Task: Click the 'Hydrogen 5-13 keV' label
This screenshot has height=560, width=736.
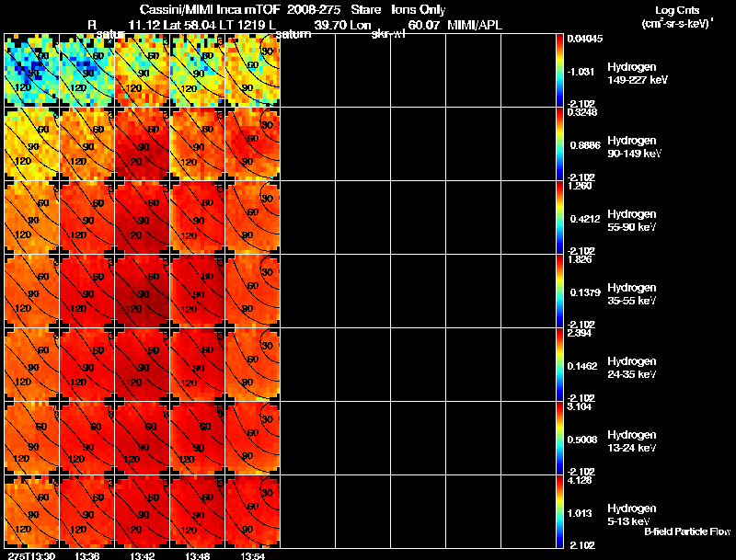Action: tap(632, 515)
